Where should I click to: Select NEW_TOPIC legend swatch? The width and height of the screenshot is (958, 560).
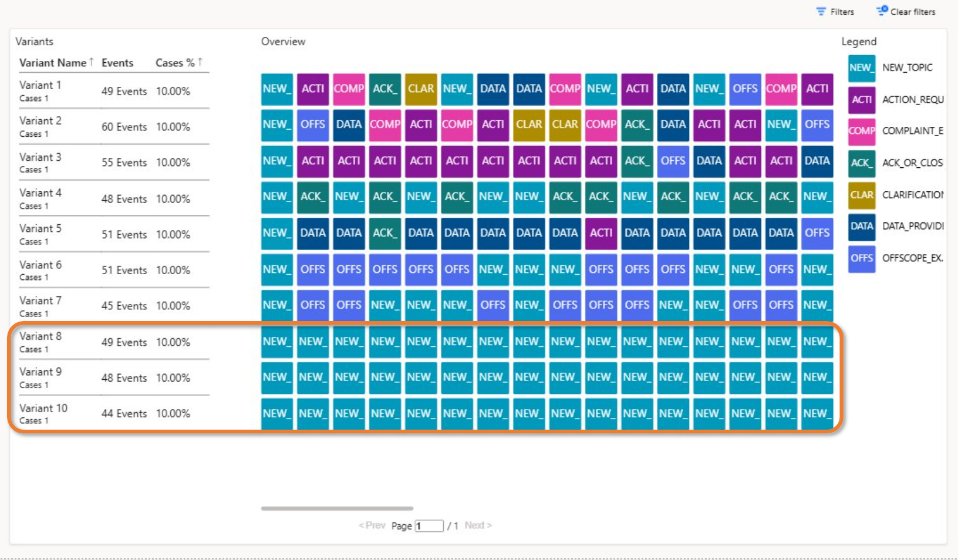pos(861,68)
